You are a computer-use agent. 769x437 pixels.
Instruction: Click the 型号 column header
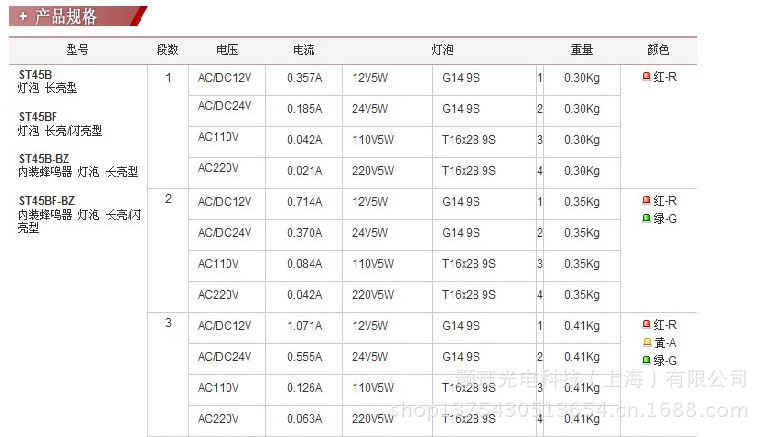[77, 50]
